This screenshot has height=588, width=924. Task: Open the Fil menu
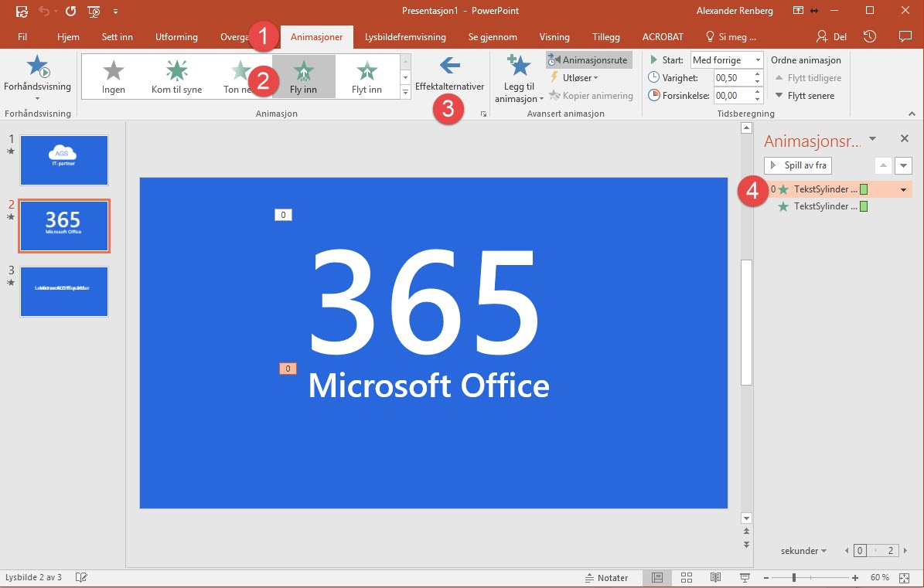click(x=22, y=36)
